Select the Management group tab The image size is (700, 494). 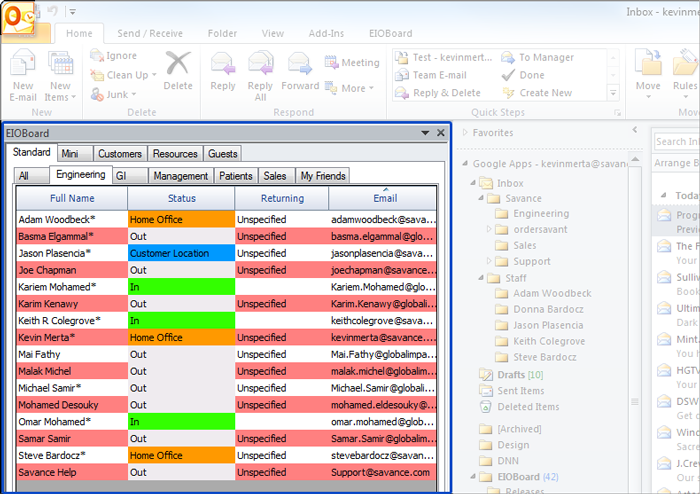pos(180,176)
